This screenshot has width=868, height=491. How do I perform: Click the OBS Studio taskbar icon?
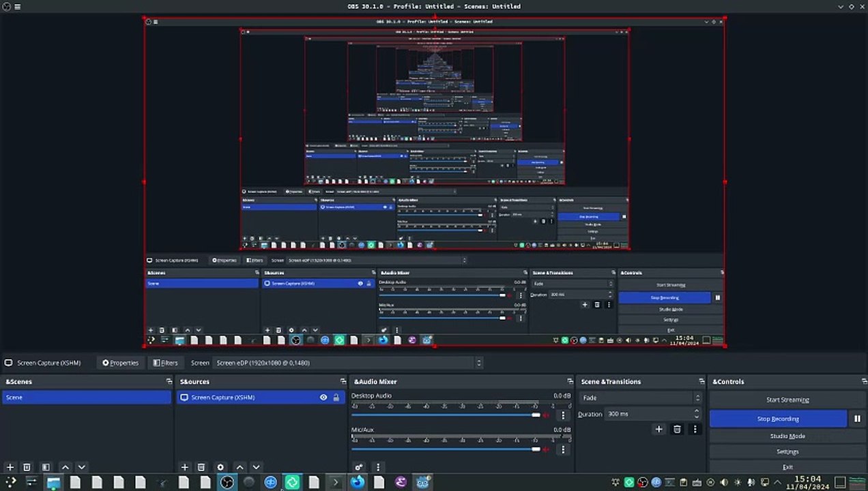(x=227, y=482)
